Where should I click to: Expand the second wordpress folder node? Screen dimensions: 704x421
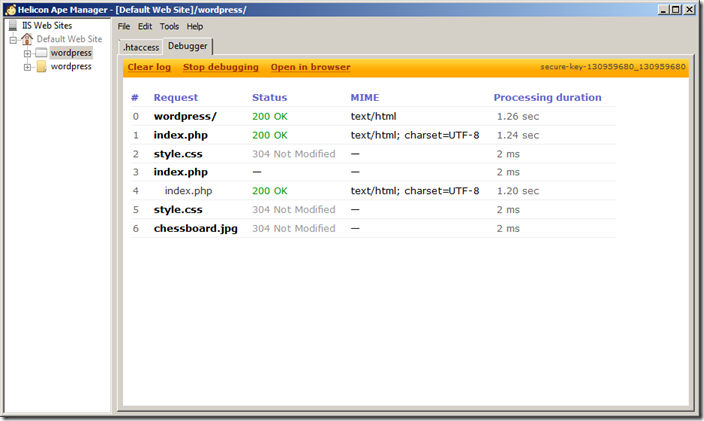click(x=27, y=67)
